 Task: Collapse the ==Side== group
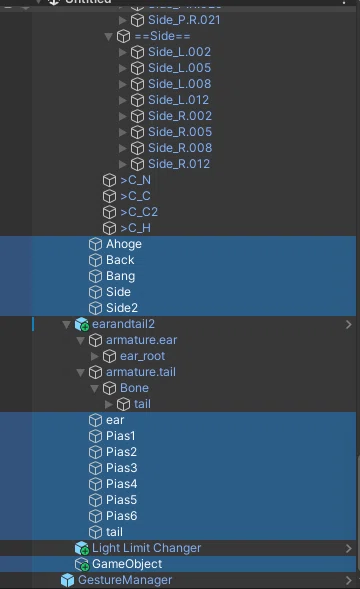(109, 36)
